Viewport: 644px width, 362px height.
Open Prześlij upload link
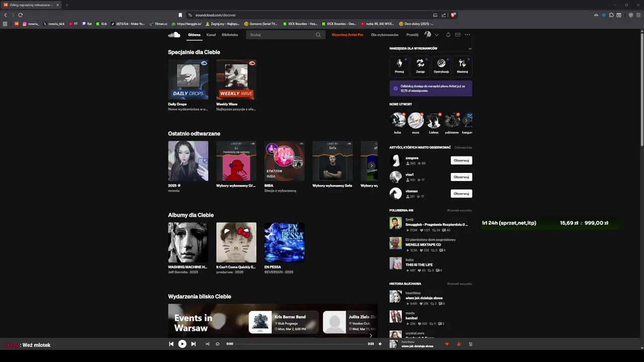[x=412, y=35]
